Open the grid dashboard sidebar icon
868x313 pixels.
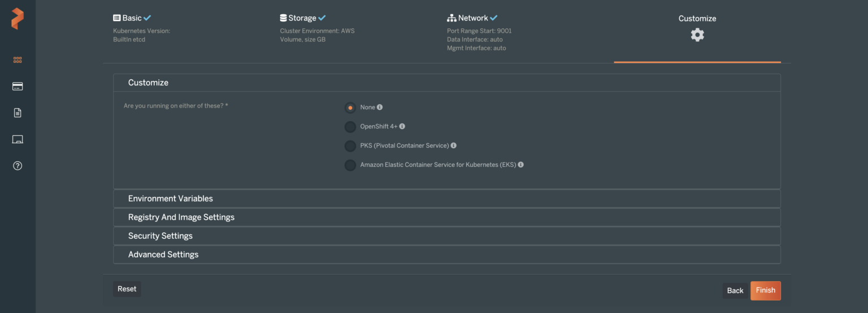(18, 59)
